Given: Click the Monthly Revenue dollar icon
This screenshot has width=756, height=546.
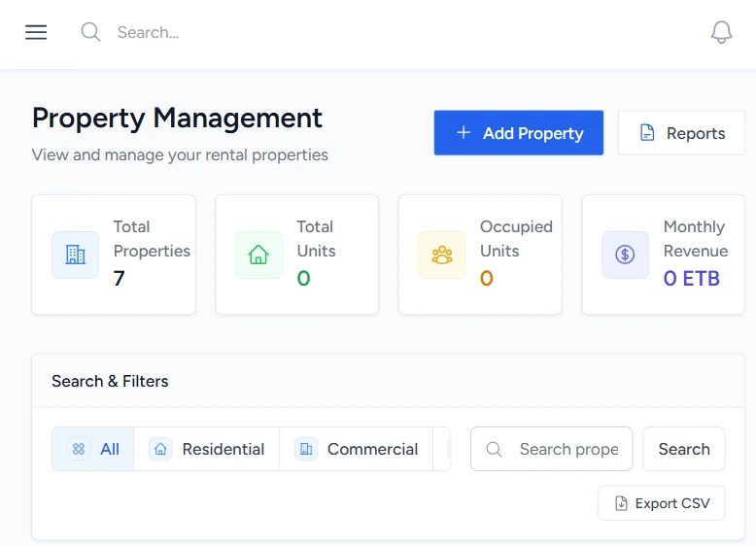Looking at the screenshot, I should click(625, 255).
